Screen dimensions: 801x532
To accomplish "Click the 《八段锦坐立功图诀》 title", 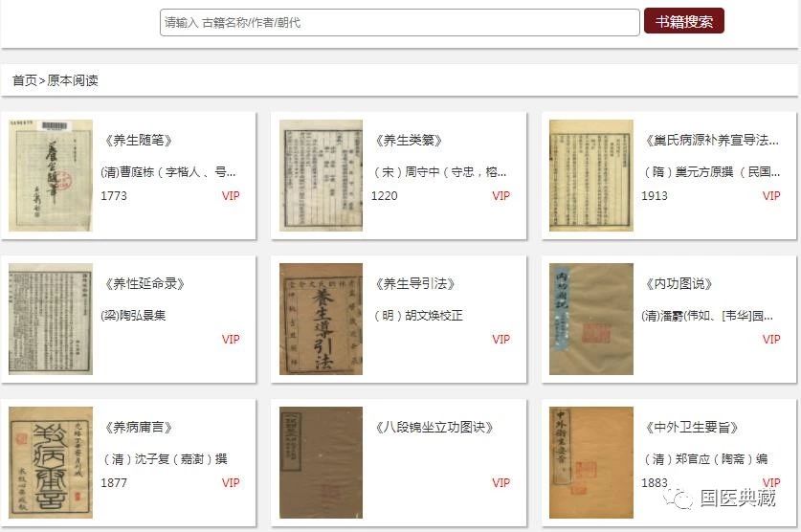I will pos(434,428).
